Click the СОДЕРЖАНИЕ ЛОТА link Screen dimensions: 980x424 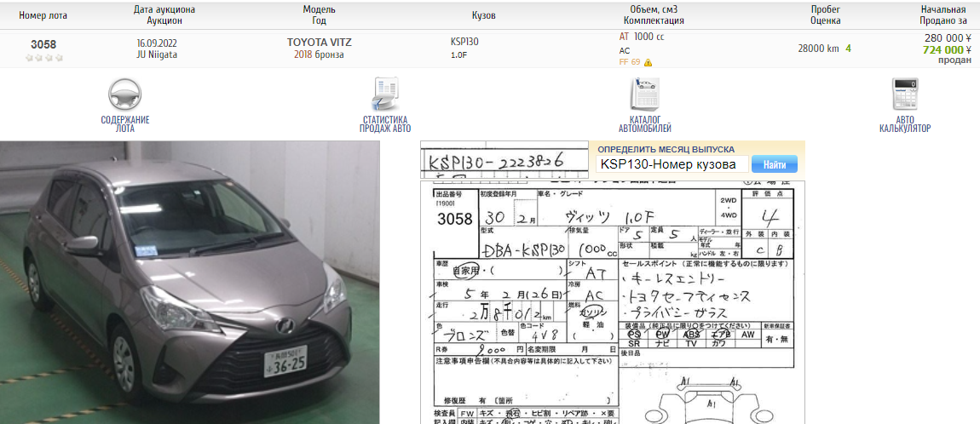(125, 124)
